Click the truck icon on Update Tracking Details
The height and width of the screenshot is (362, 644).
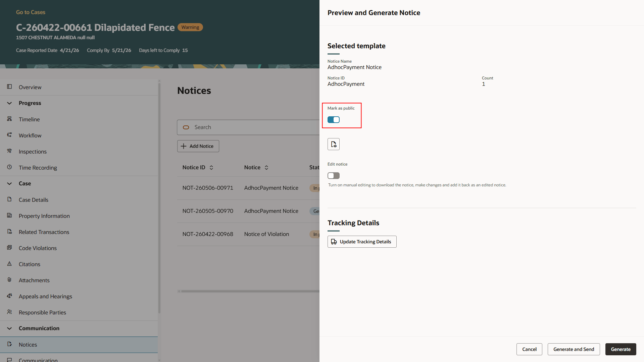tap(334, 242)
